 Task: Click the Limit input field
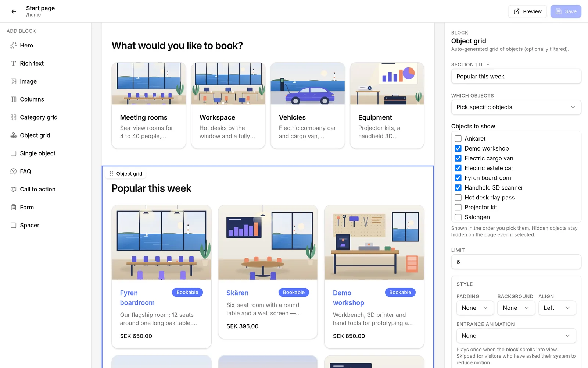[x=516, y=262]
